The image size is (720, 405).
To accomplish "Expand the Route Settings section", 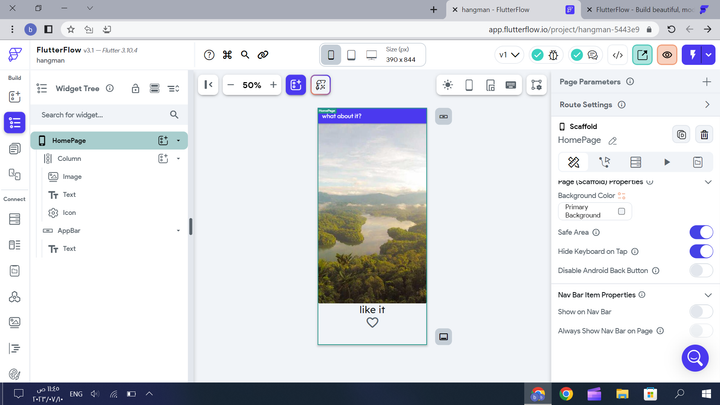I will tap(707, 104).
